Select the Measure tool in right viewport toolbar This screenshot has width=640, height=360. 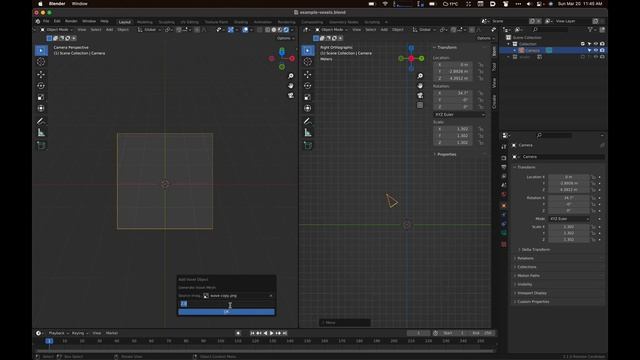pos(308,133)
